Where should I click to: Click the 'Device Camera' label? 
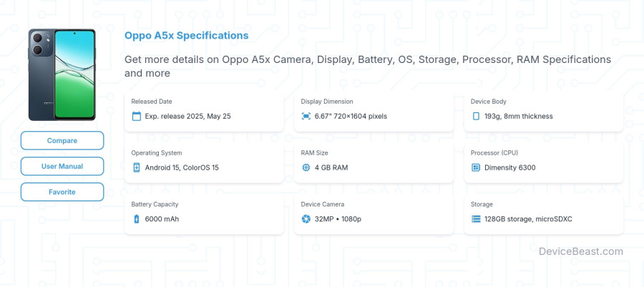coord(323,204)
